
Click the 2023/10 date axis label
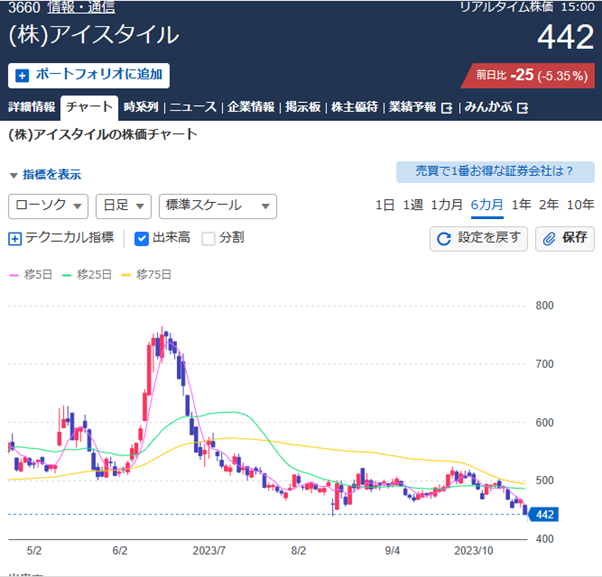(x=473, y=551)
